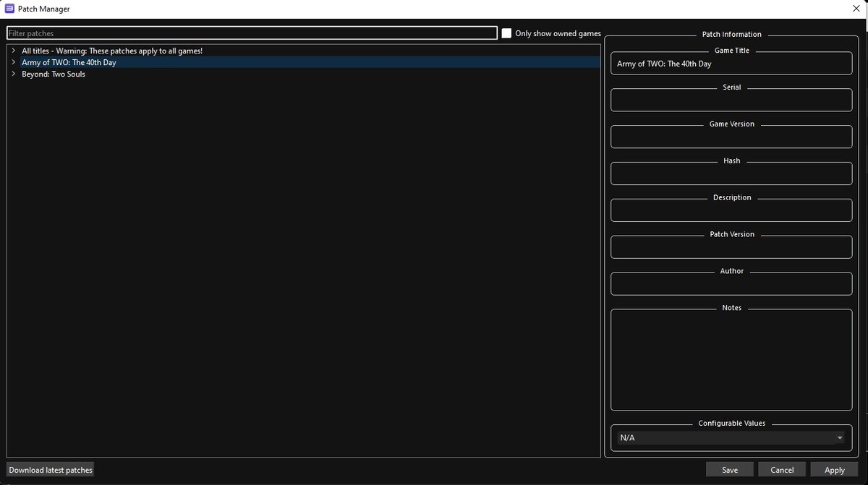This screenshot has width=868, height=485.
Task: Expand the Beyond: Two Souls entry
Action: pos(14,74)
